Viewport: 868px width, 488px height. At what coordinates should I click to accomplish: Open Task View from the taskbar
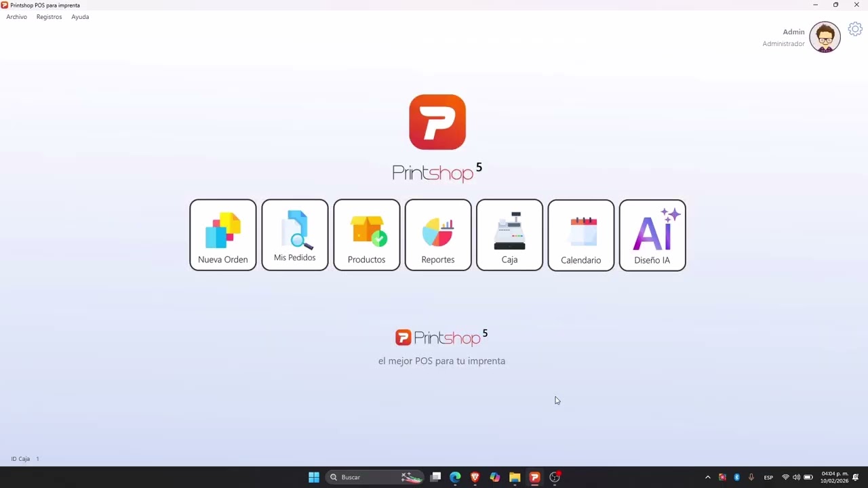click(x=435, y=477)
